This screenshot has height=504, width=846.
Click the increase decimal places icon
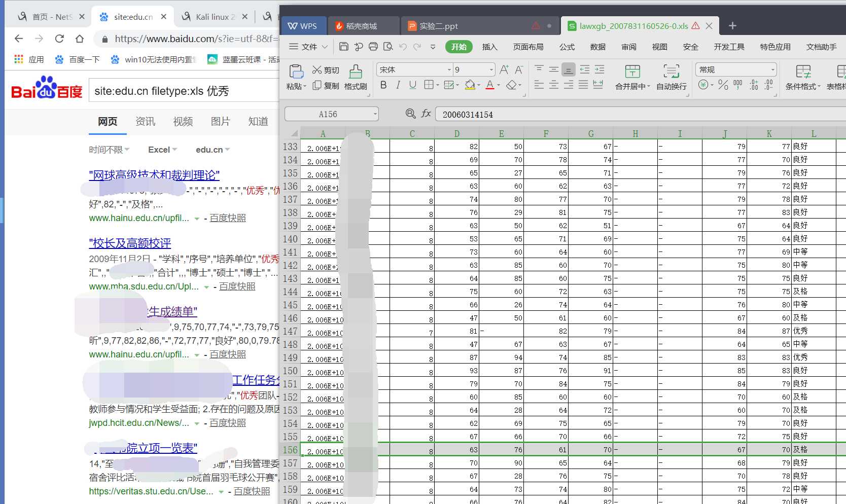[x=754, y=85]
